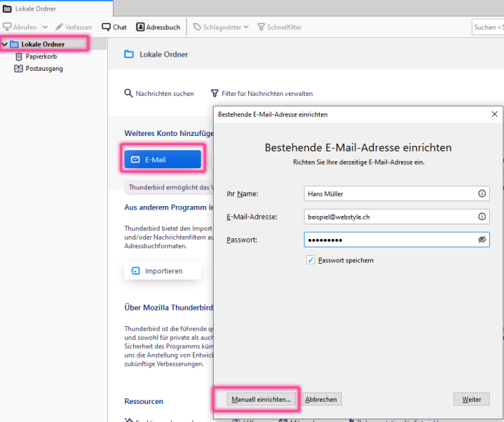Select the Papierkorb folder
504x422 pixels.
click(41, 56)
